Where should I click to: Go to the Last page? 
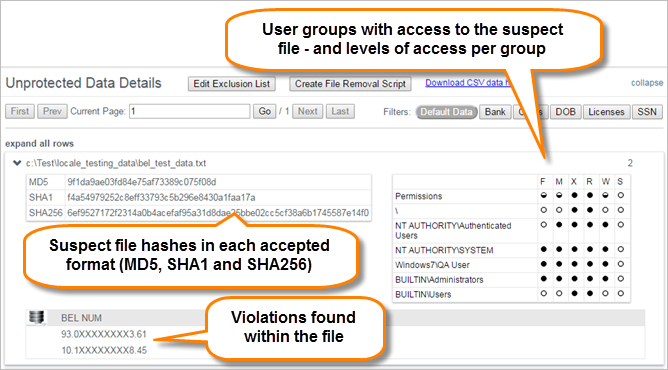(x=340, y=112)
